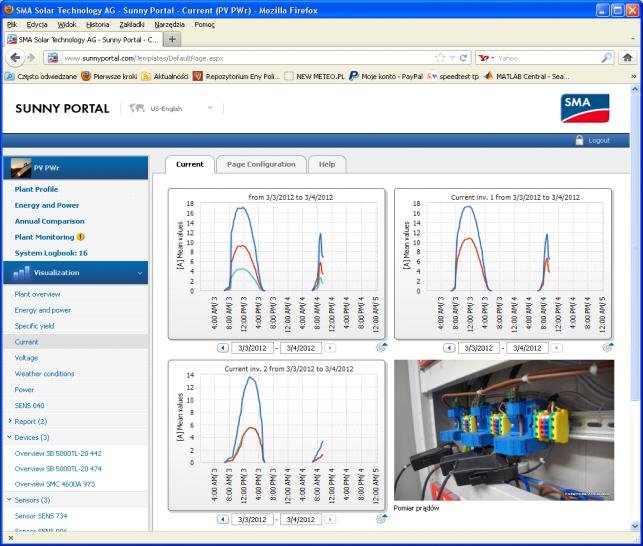The height and width of the screenshot is (546, 643).
Task: Open the Energy and Power link
Action: coord(47,205)
